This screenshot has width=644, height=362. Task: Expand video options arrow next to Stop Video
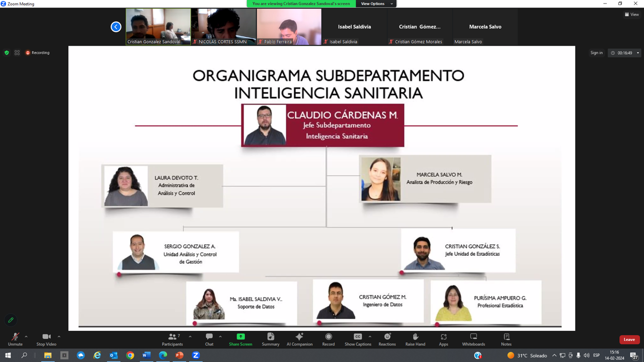pos(59,336)
